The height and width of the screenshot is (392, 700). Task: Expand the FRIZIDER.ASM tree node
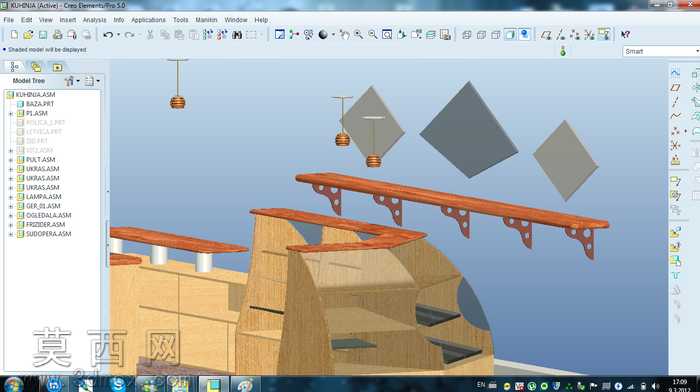pos(11,225)
